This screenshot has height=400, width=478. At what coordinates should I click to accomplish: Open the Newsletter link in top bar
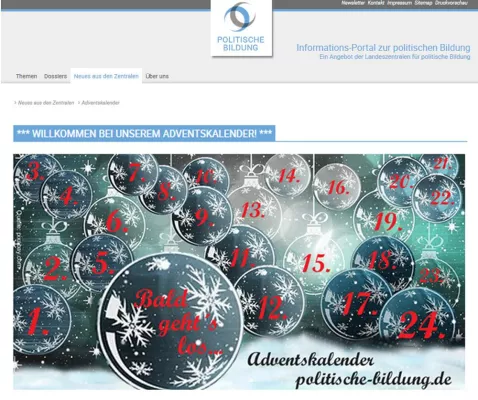[x=353, y=3]
